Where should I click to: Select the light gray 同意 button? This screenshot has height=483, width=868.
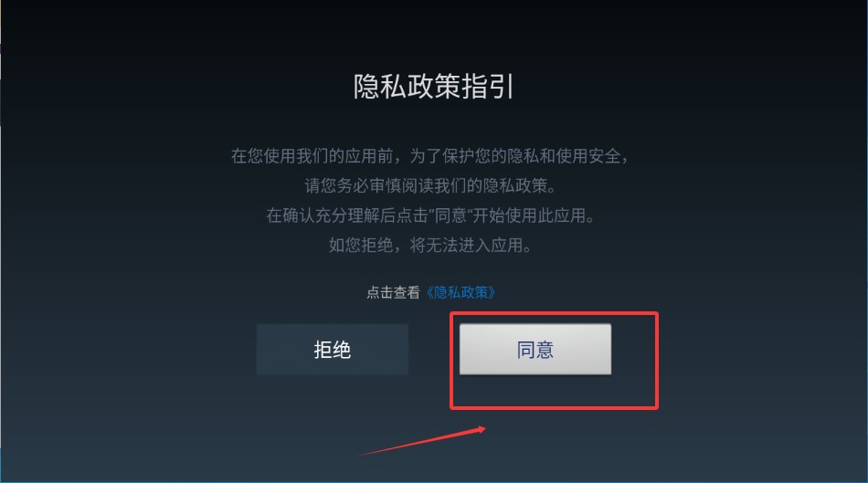535,349
